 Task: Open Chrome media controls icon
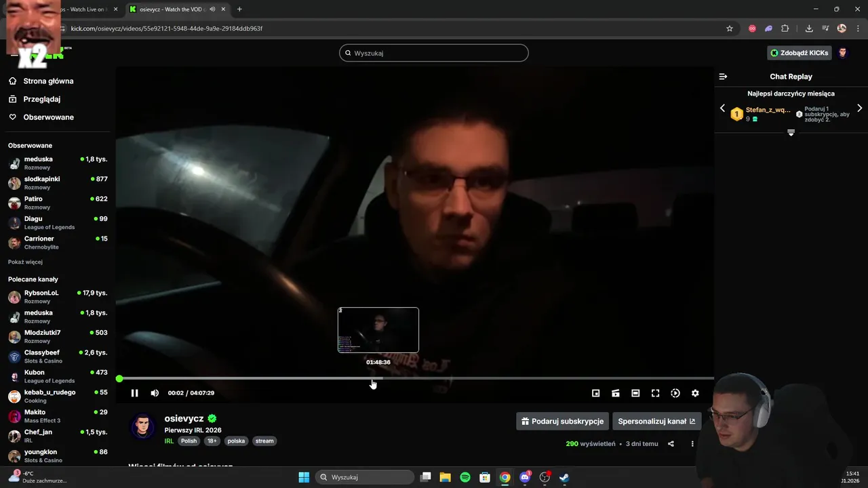(825, 28)
